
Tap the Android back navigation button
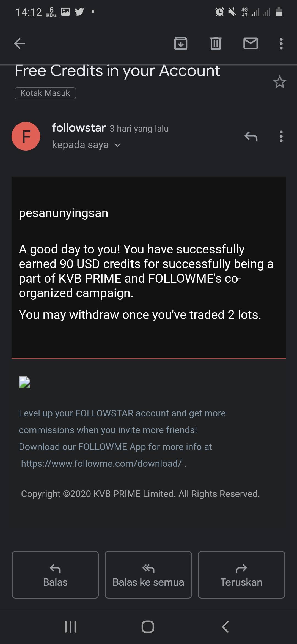(x=225, y=627)
